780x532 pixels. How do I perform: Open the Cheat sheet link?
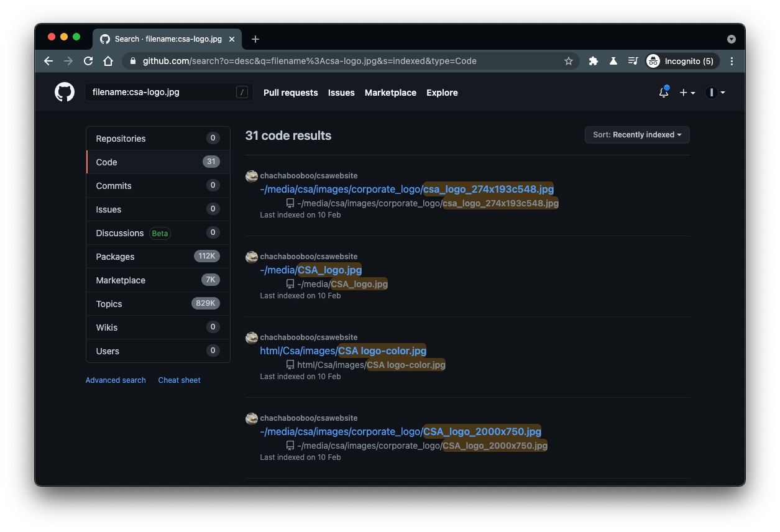[x=179, y=380]
